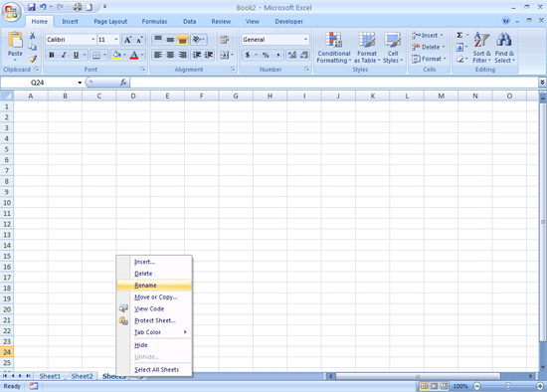
Task: Choose Select All Sheets entry
Action: [154, 370]
